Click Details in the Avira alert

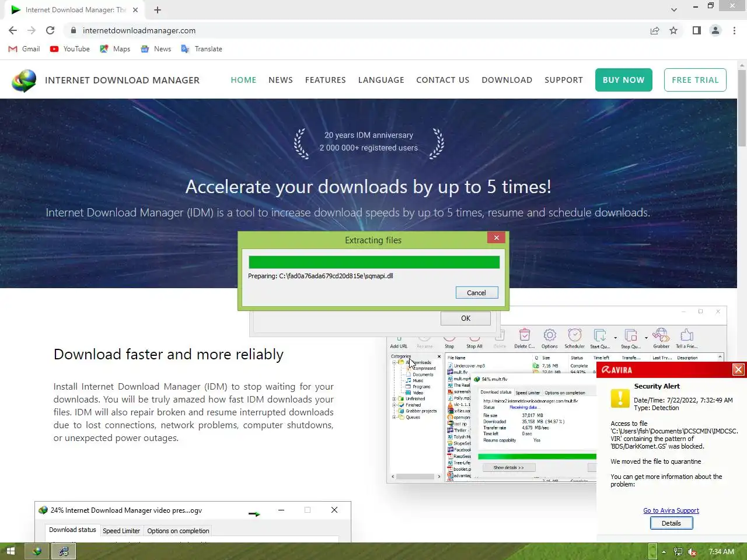[x=671, y=523]
